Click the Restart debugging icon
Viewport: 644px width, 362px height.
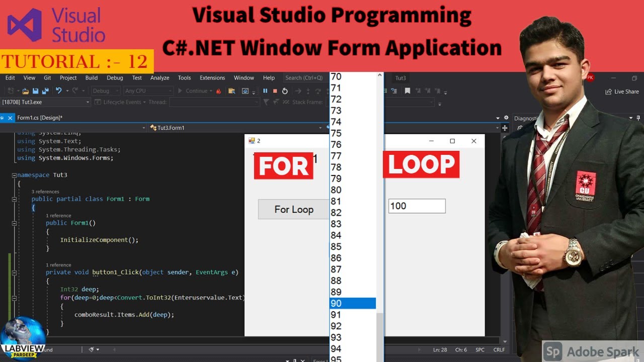(285, 91)
